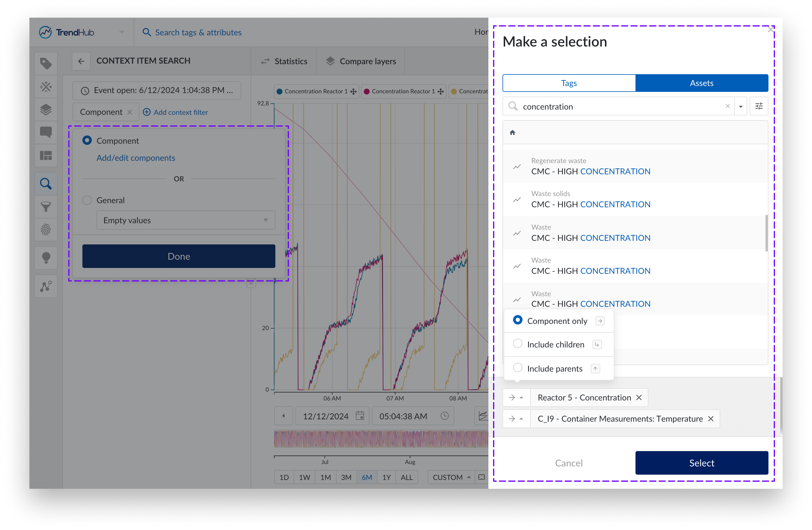Image resolution: width=812 pixels, height=530 pixels.
Task: Open the filter settings icon beside search
Action: [x=758, y=106]
